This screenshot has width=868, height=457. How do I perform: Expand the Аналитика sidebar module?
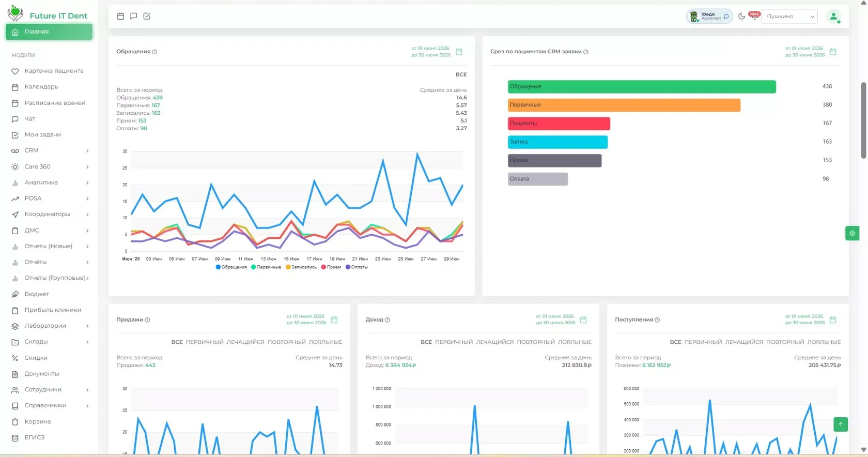pyautogui.click(x=50, y=182)
